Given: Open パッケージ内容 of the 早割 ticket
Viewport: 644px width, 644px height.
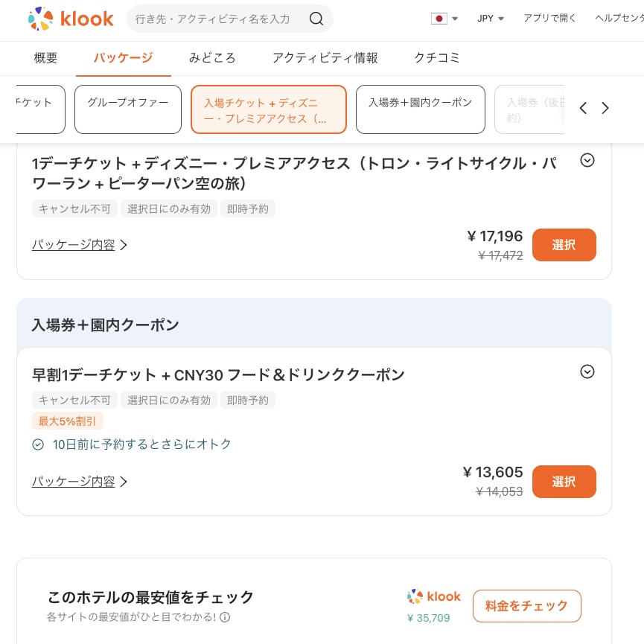Looking at the screenshot, I should [x=73, y=482].
